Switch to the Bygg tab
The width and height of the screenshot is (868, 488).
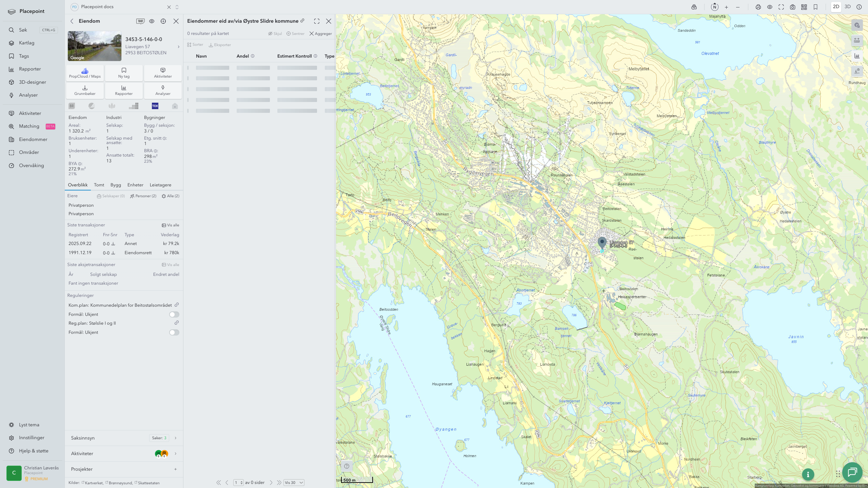click(x=116, y=185)
